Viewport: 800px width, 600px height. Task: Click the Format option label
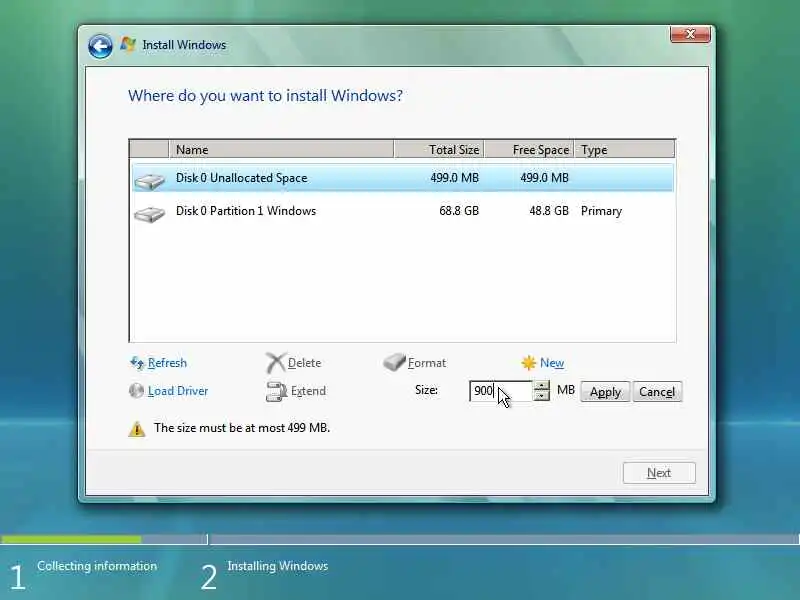(427, 363)
